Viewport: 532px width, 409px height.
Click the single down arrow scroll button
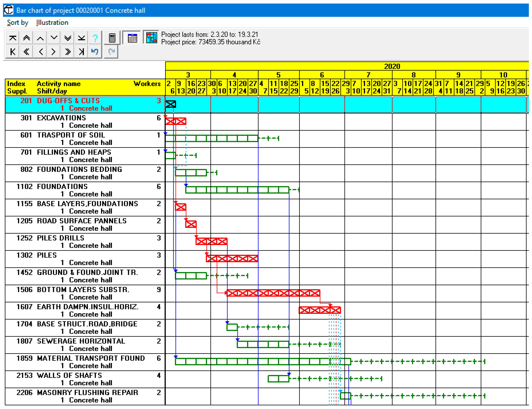[x=54, y=38]
